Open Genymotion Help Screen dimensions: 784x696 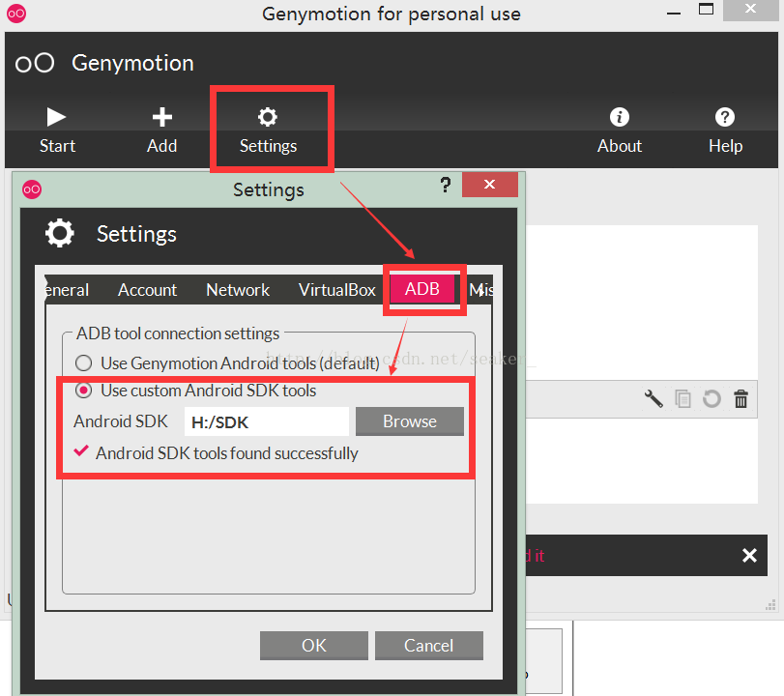click(x=725, y=130)
